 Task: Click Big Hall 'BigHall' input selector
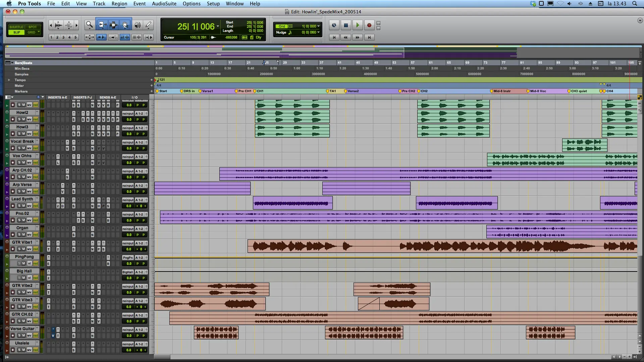click(128, 272)
